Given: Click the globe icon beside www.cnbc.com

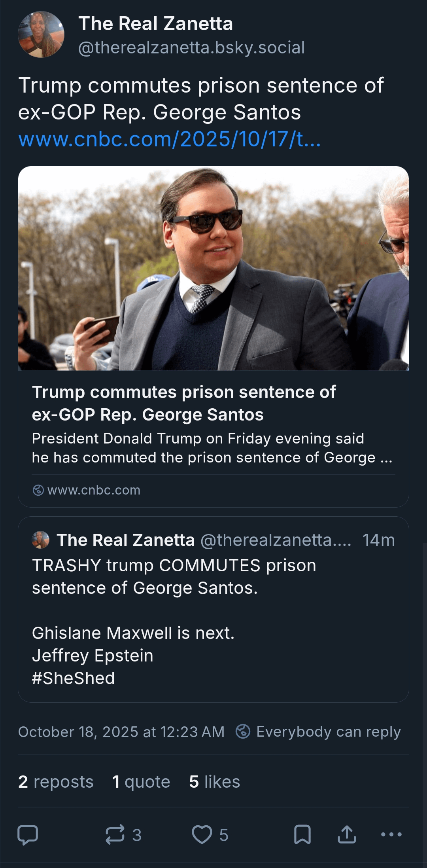Looking at the screenshot, I should tap(38, 490).
